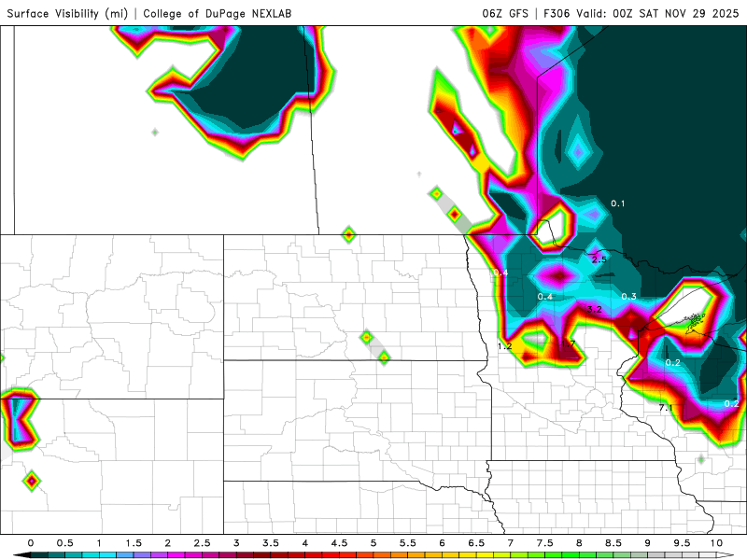This screenshot has width=747, height=560.
Task: Click the 7.1 visibility value on map
Action: coord(666,408)
